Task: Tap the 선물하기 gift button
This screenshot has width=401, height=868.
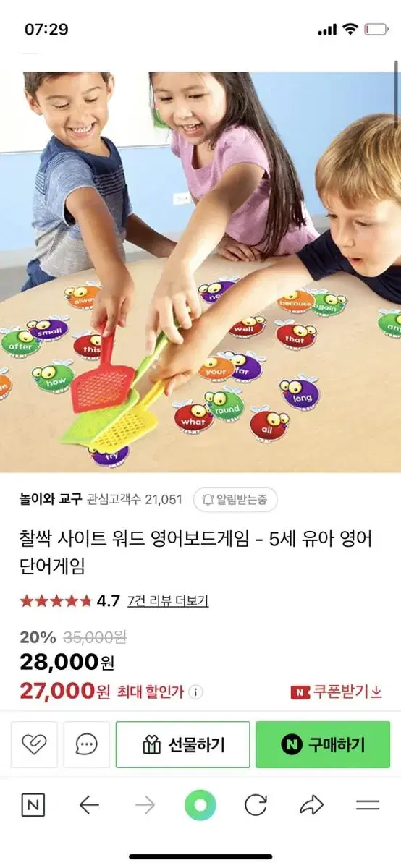Action: (183, 744)
